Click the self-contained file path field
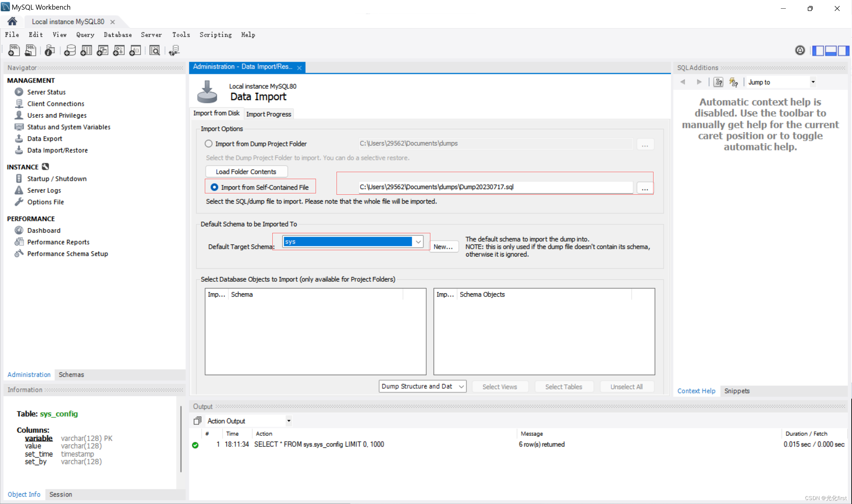 coord(495,187)
